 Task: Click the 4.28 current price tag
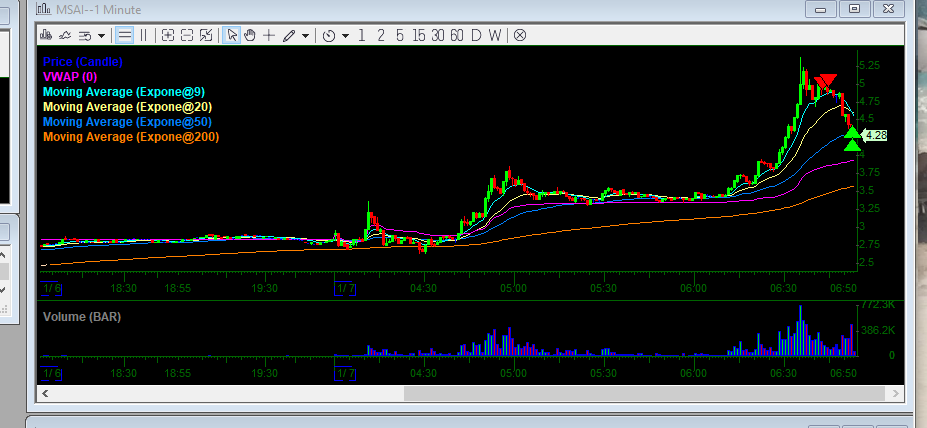[x=875, y=135]
